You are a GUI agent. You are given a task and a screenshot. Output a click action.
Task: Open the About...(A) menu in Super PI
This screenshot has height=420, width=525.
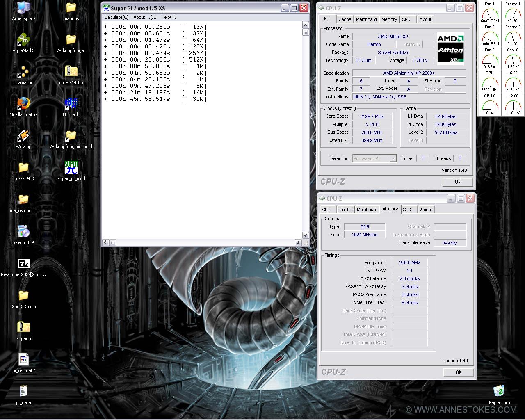click(145, 17)
